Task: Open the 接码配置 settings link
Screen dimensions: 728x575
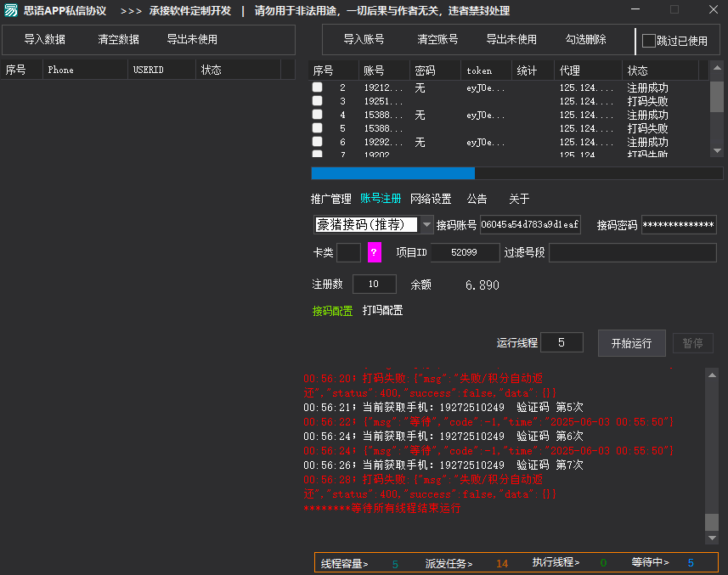Action: pos(334,311)
